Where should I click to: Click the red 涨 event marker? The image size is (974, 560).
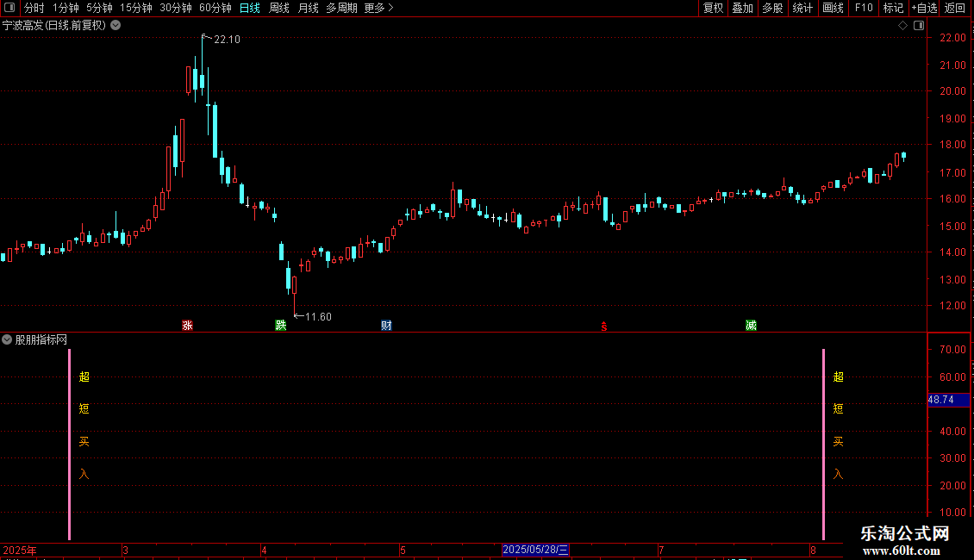187,326
